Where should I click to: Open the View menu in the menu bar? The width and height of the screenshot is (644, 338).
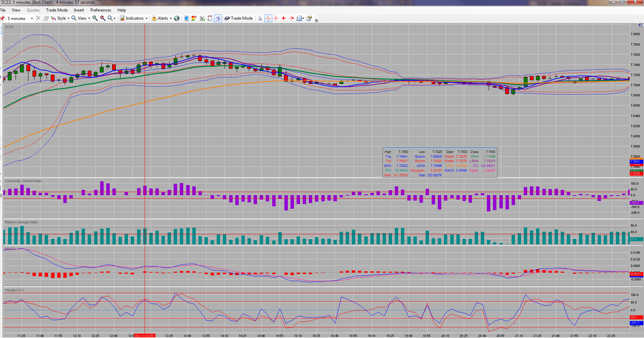pos(16,10)
